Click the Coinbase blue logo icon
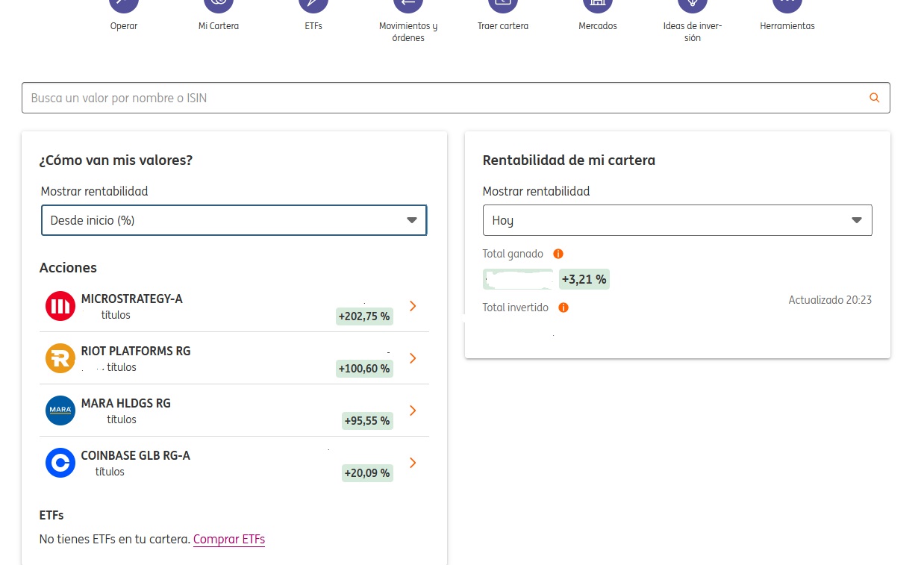924x565 pixels. 60,463
